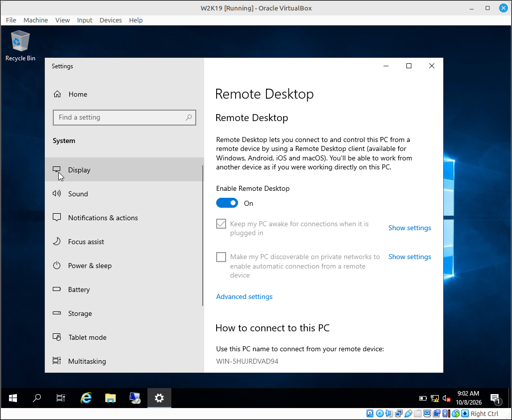Select Power & sleep in the sidebar

(124, 266)
